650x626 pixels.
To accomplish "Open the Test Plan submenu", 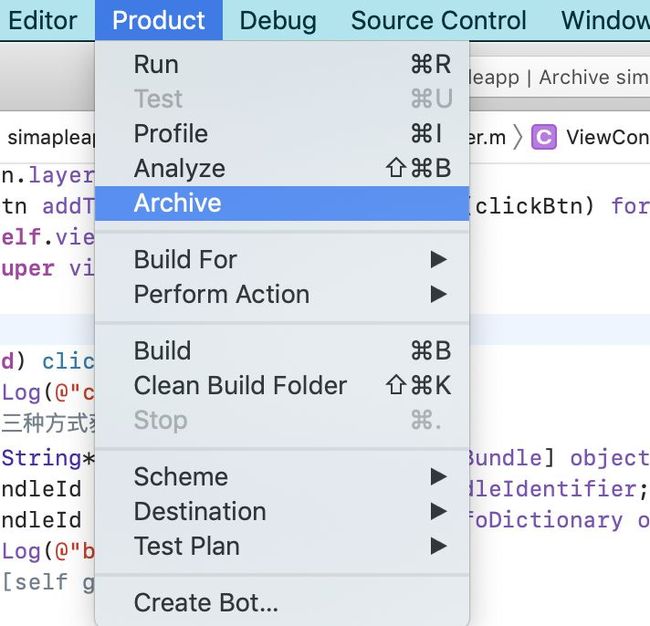I will [282, 546].
